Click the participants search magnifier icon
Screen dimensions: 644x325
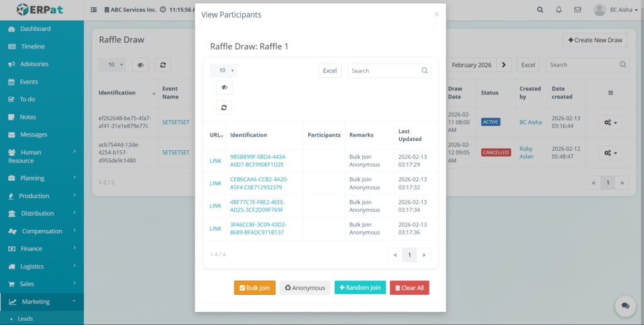(x=425, y=70)
